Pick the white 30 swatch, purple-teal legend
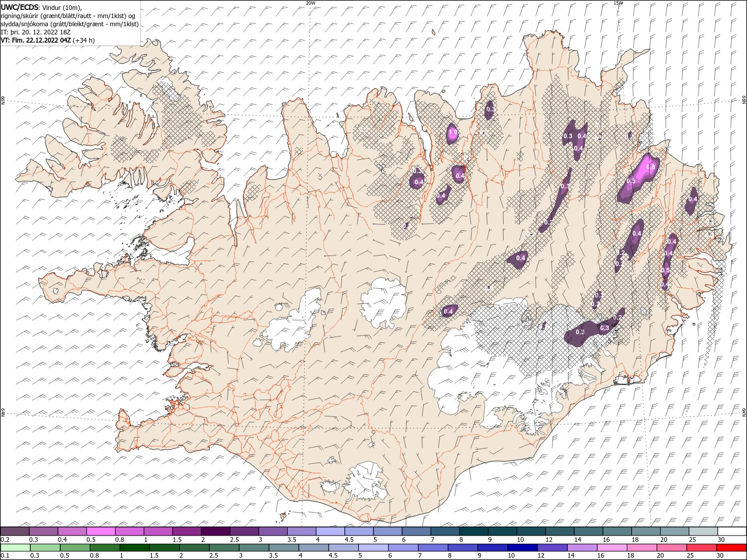747x560 pixels. 732,531
